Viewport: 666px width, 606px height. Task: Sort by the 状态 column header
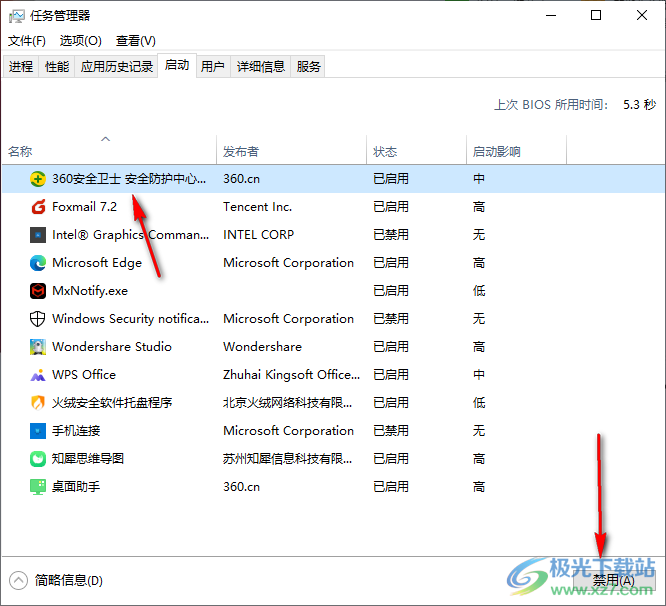tap(416, 150)
